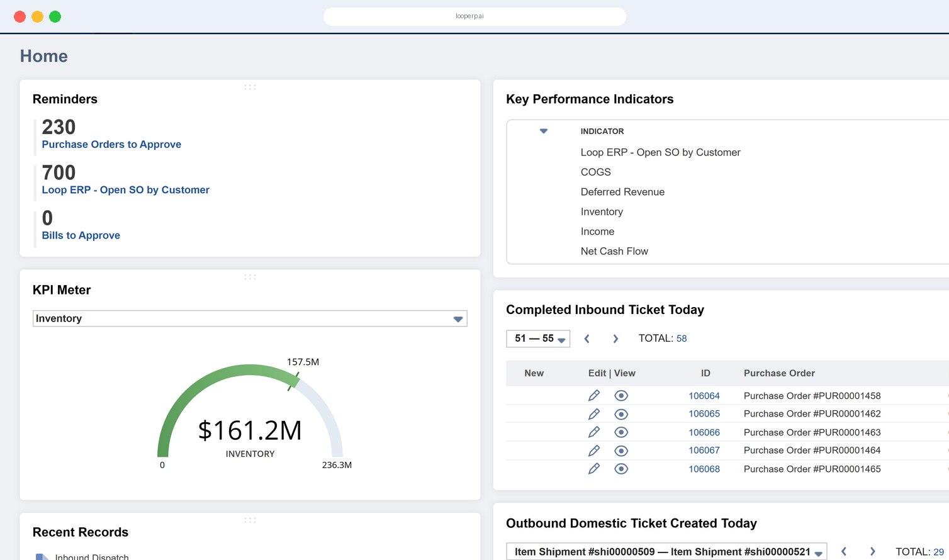Open the KPI Meter Inventory dropdown
This screenshot has width=949, height=560.
250,318
